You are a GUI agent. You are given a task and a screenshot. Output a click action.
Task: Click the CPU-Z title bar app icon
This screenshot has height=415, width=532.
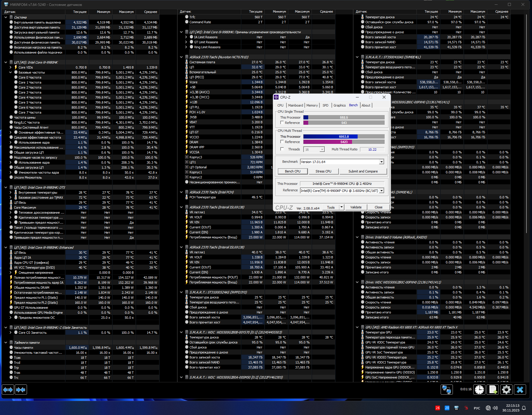276,97
